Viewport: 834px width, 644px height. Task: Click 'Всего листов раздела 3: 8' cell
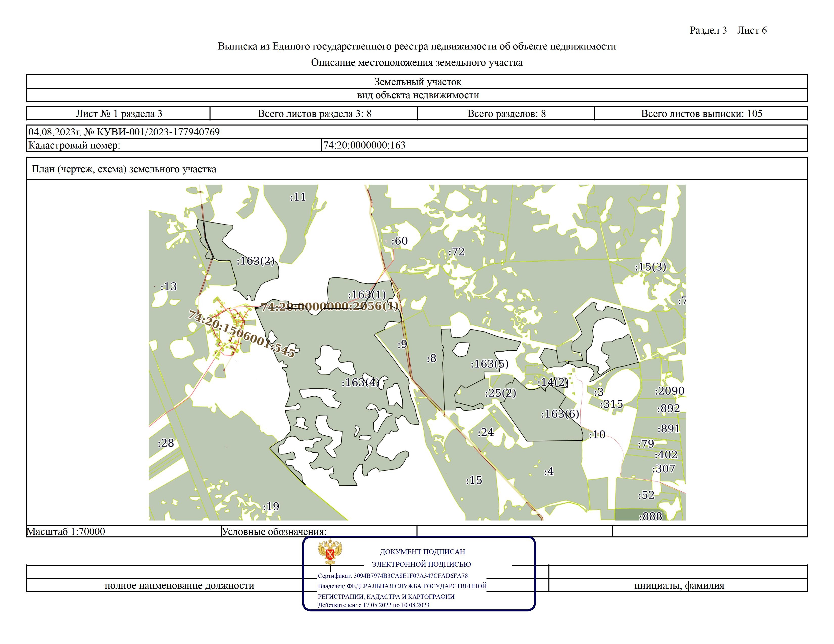(314, 113)
